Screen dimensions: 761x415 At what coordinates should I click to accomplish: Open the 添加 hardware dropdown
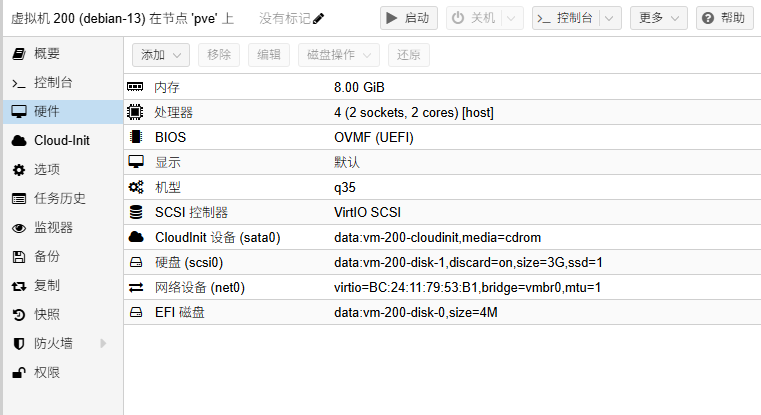pos(161,56)
